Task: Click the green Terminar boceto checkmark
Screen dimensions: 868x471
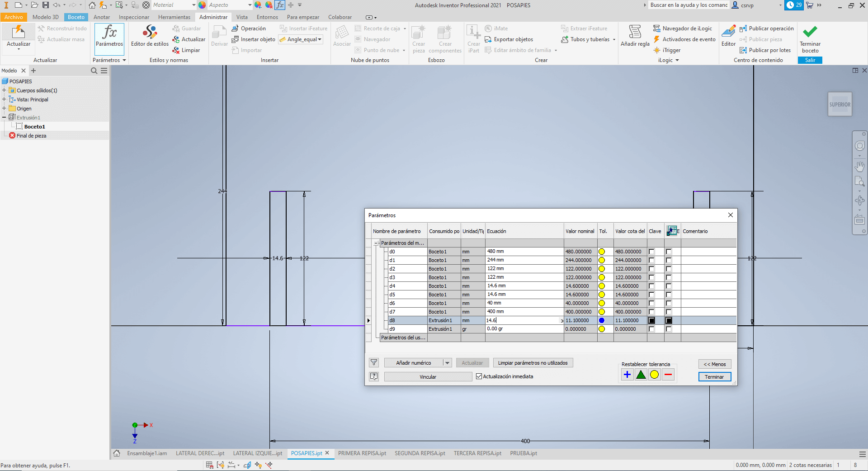Action: pos(810,33)
